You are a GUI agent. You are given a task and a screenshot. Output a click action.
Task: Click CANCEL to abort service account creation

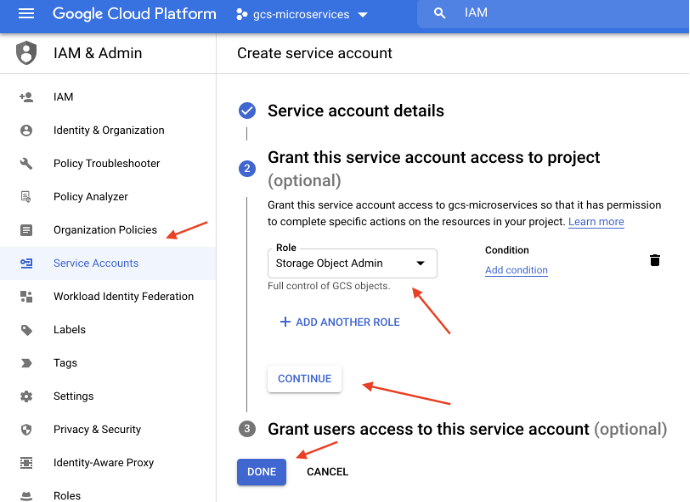(x=327, y=471)
